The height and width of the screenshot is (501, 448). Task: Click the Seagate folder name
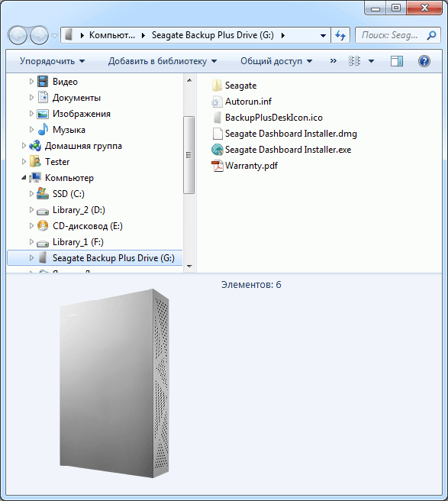coord(240,86)
